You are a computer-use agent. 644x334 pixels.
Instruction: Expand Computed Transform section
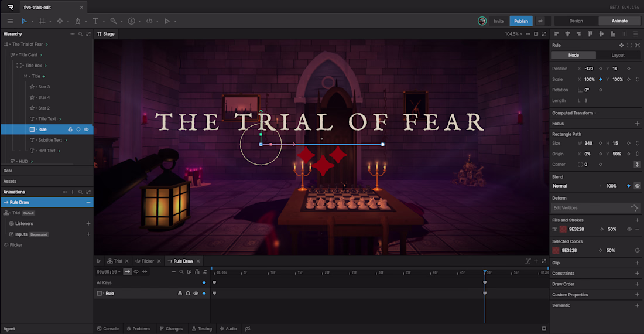click(574, 113)
